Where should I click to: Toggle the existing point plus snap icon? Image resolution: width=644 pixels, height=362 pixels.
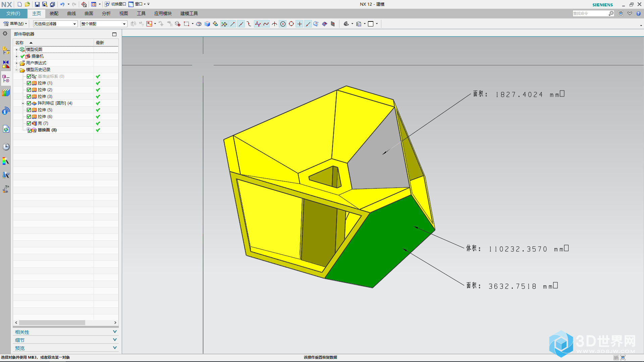click(300, 24)
